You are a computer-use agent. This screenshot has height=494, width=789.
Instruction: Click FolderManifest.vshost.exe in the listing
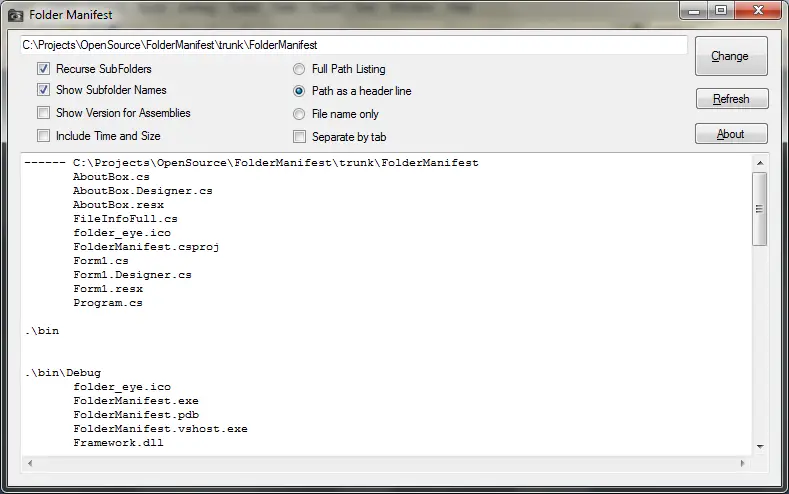tap(160, 429)
